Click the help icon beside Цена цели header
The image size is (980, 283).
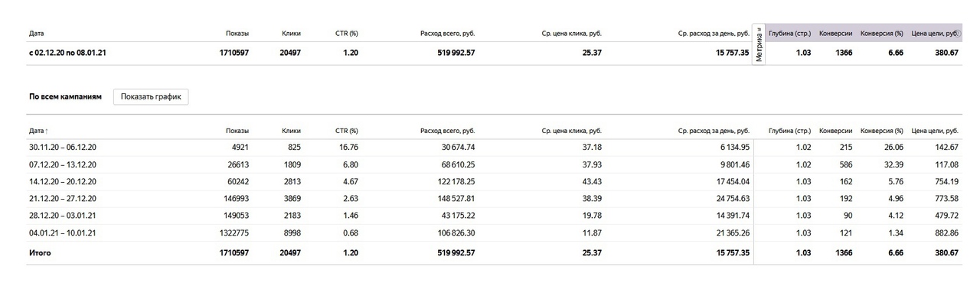(x=956, y=34)
